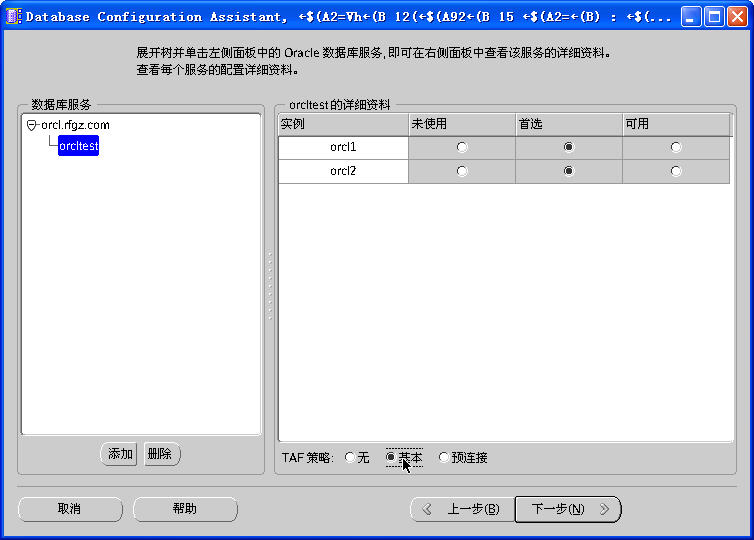Screen dimensions: 754x540
Task: Set orcl2 to 首选 (preferred)
Action: pyautogui.click(x=569, y=171)
